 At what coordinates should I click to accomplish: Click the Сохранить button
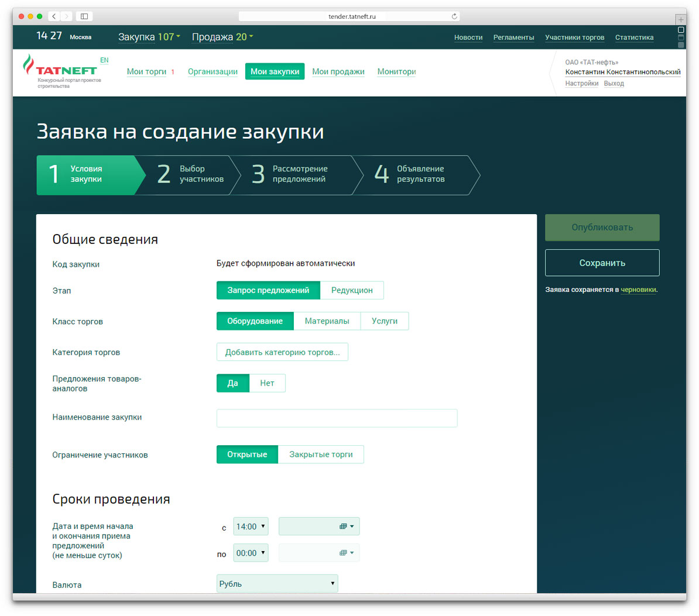tap(602, 263)
